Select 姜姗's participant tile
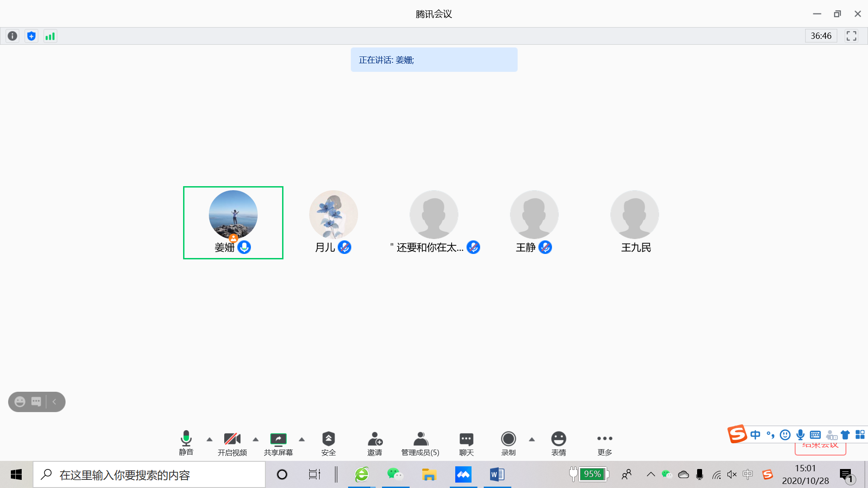This screenshot has height=488, width=868. tap(233, 222)
